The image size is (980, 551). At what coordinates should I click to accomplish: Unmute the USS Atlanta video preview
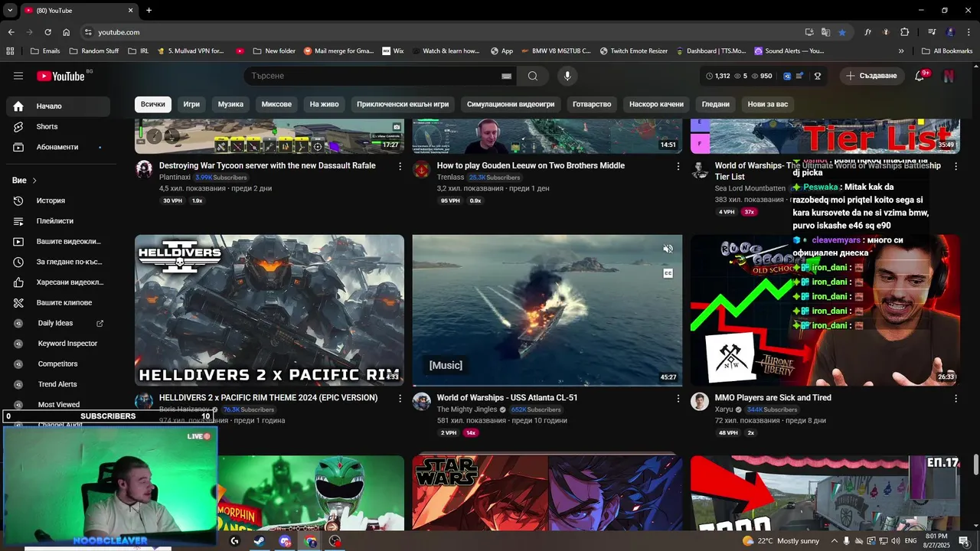(x=668, y=249)
